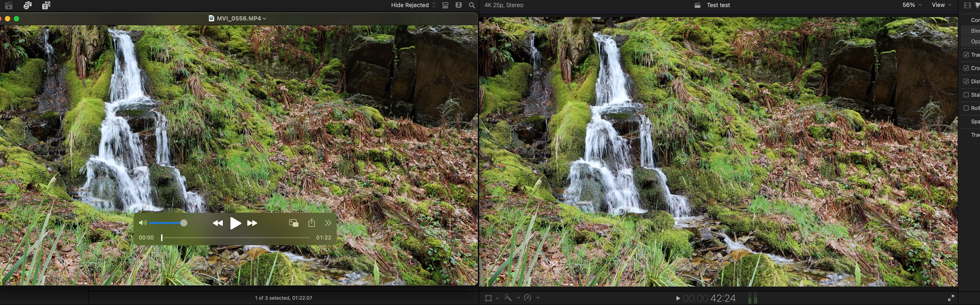Open the Libraries sidebar clapperboard icon
This screenshot has width=980, height=305.
(x=8, y=5)
